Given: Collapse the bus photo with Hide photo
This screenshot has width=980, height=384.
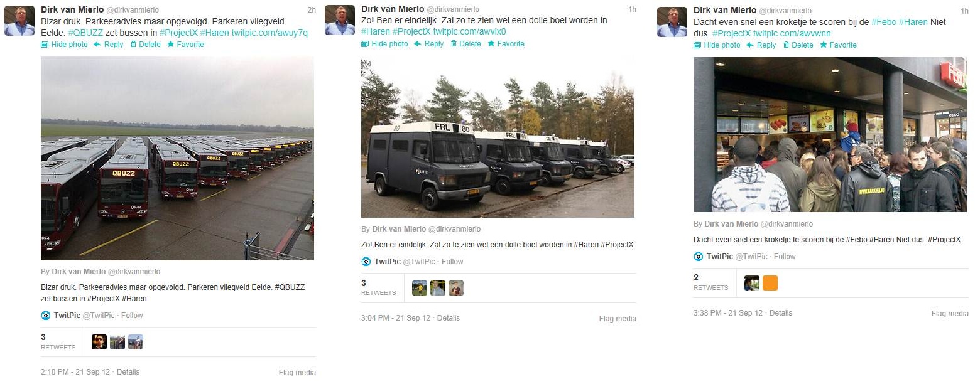Looking at the screenshot, I should (64, 45).
